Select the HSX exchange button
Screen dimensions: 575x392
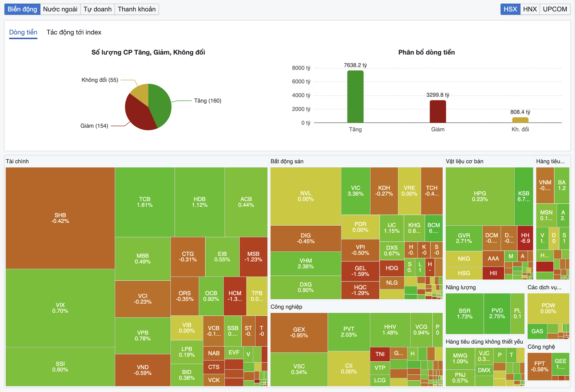pyautogui.click(x=510, y=9)
